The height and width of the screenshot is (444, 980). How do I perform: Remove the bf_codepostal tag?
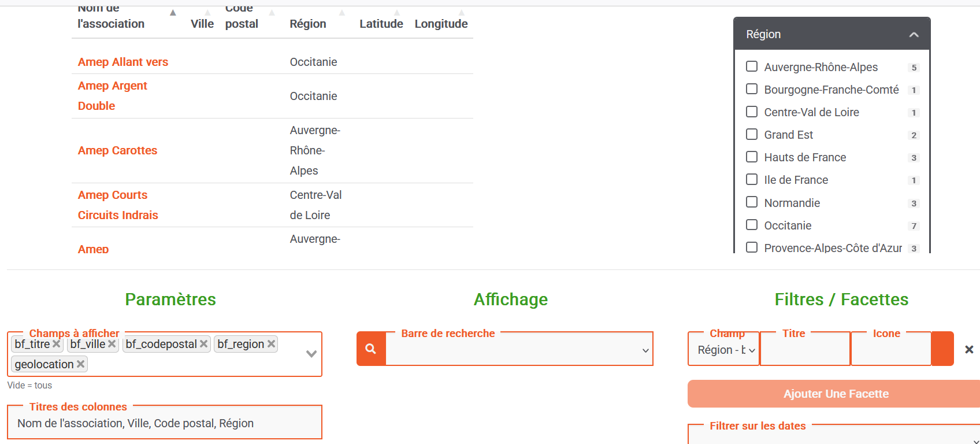[203, 344]
